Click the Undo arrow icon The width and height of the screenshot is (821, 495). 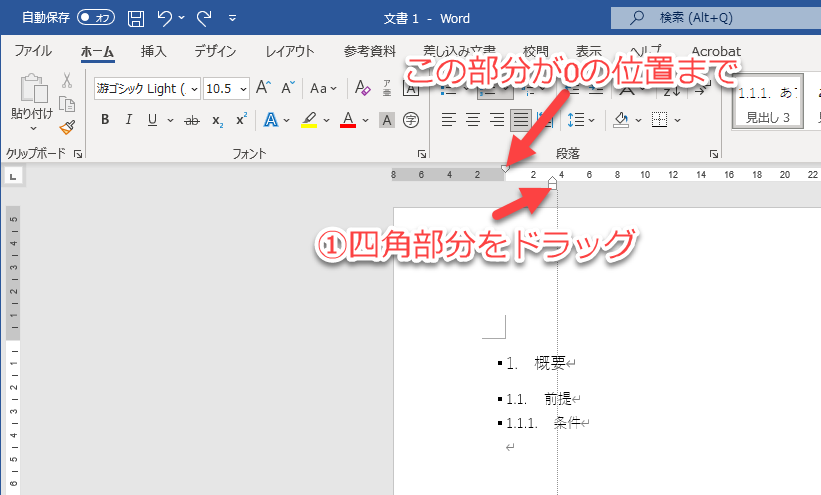coord(164,19)
